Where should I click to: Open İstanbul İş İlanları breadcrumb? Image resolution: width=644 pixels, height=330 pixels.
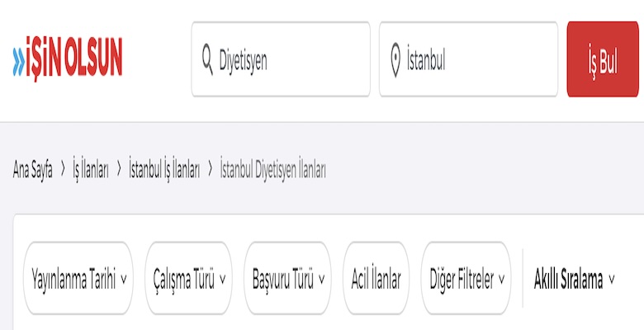[164, 170]
